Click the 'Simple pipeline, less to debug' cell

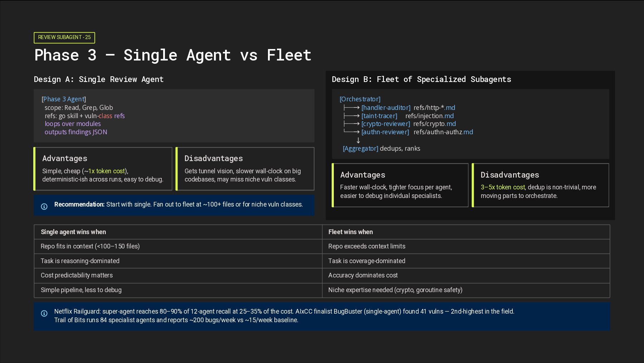click(x=178, y=290)
